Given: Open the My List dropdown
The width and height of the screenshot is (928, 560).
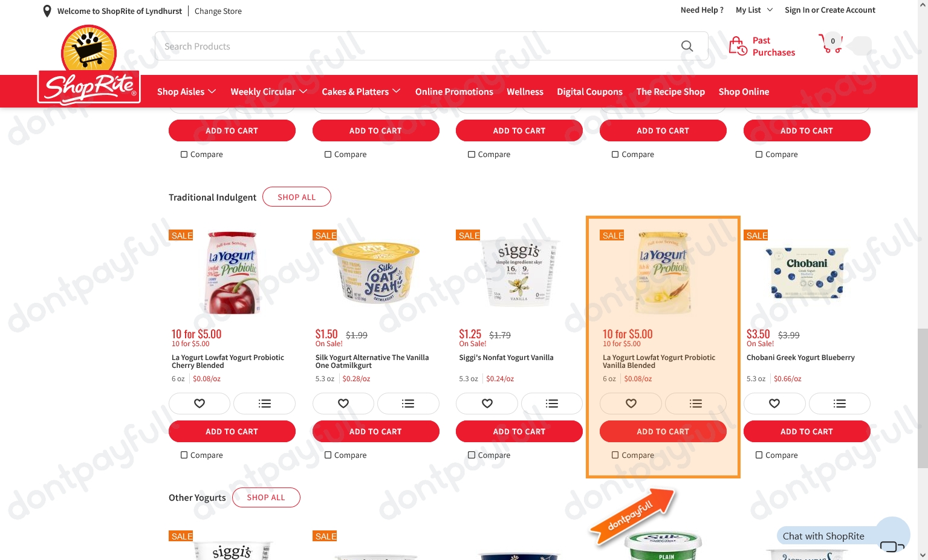Looking at the screenshot, I should [754, 10].
